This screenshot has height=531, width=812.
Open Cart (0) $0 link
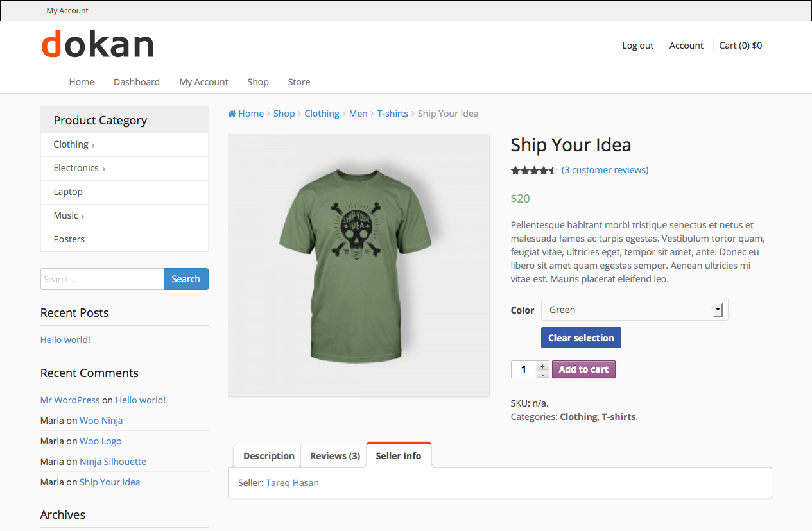tap(740, 46)
